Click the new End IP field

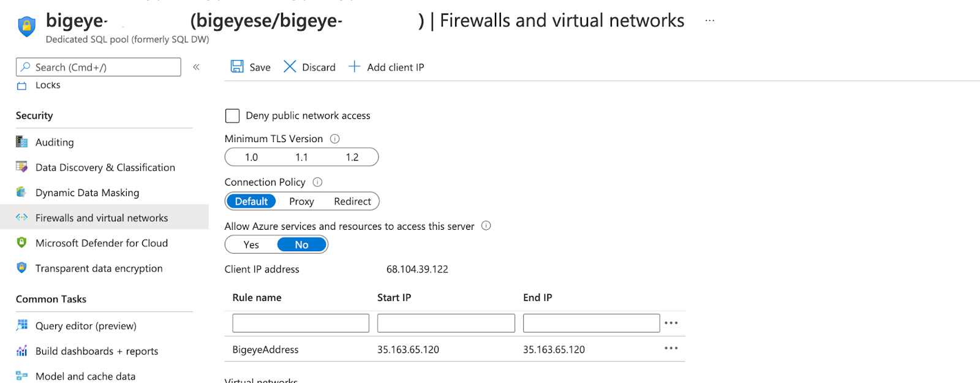pyautogui.click(x=591, y=323)
